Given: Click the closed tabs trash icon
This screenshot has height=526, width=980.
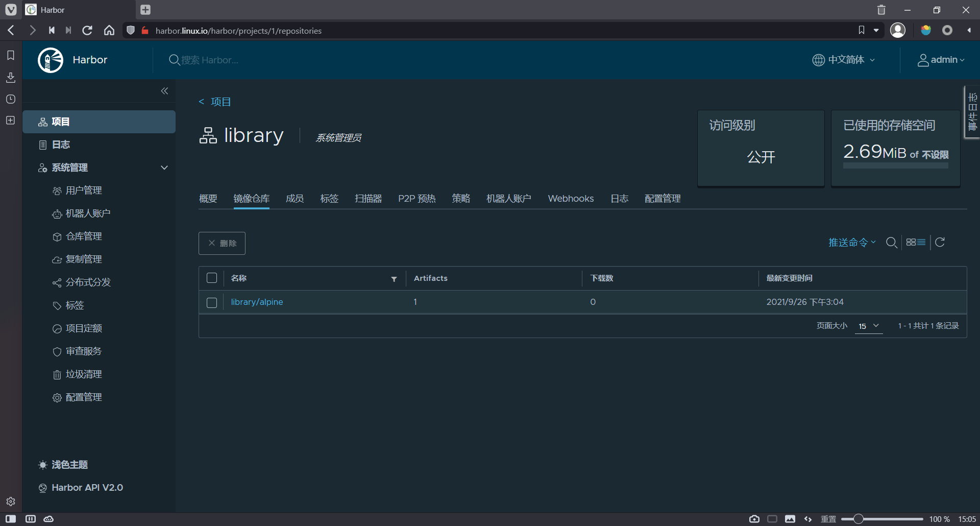Looking at the screenshot, I should coord(881,10).
